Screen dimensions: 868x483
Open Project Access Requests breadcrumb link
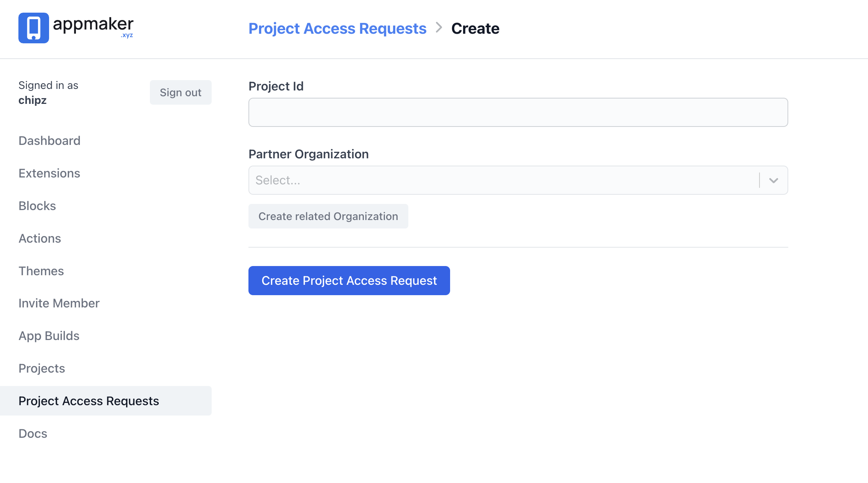(x=337, y=28)
